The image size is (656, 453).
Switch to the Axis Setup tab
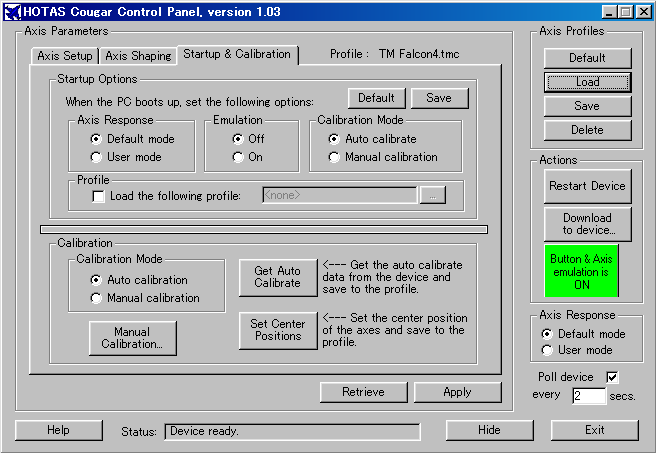click(x=65, y=56)
